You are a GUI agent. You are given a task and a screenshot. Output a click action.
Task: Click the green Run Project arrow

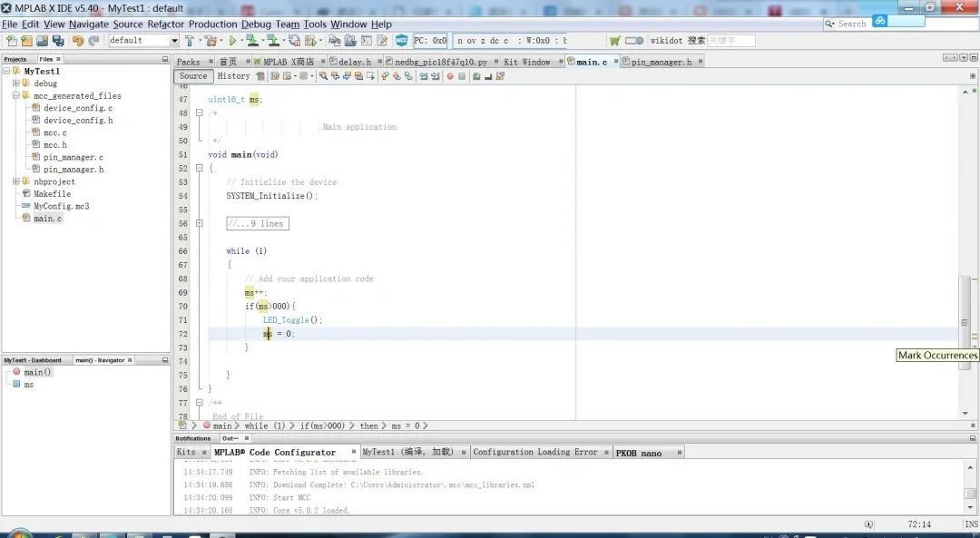click(232, 41)
